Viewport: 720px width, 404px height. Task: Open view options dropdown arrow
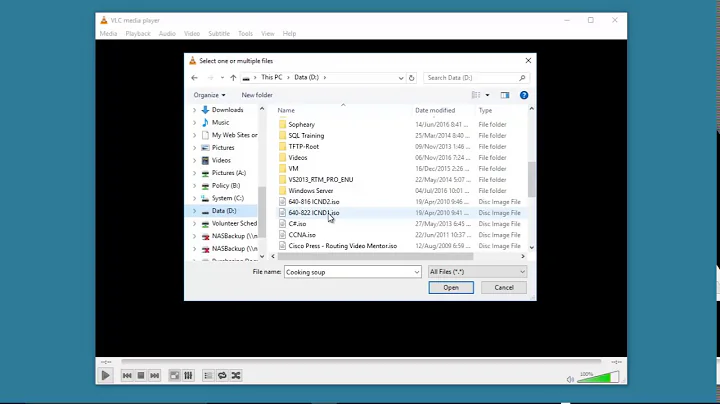pos(487,95)
